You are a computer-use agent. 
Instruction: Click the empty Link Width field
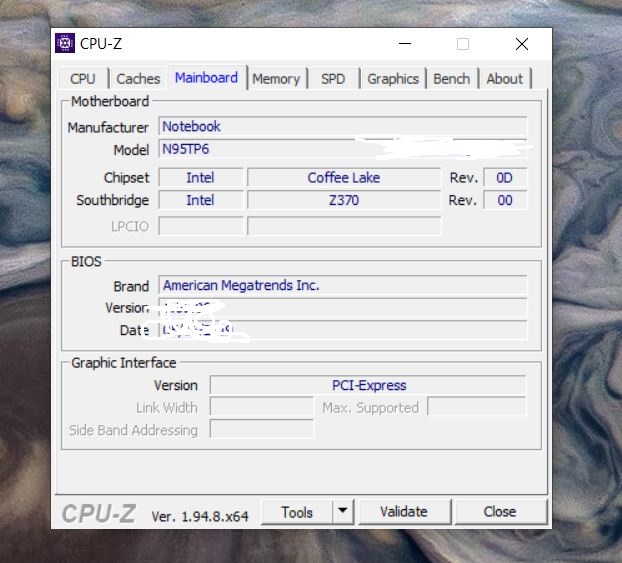click(x=262, y=407)
